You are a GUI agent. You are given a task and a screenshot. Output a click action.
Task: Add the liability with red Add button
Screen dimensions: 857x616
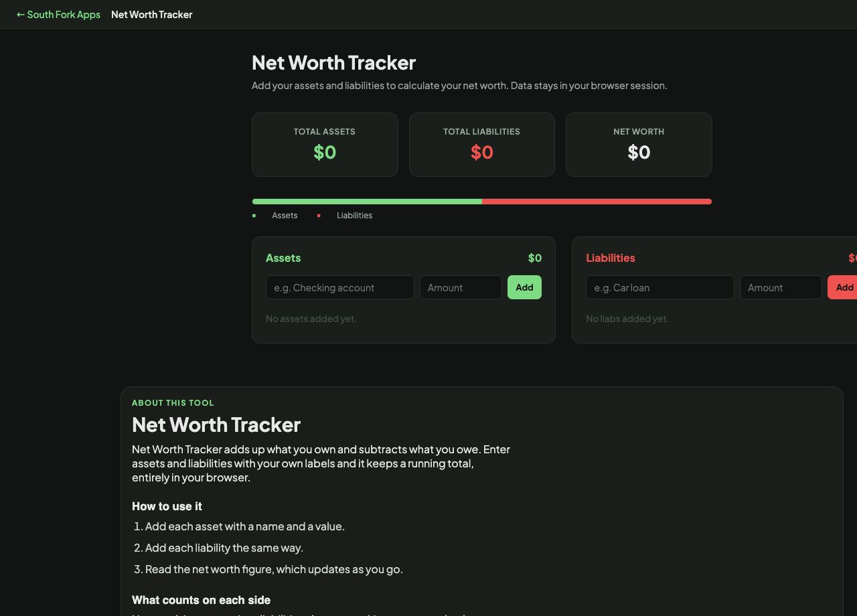coord(842,287)
